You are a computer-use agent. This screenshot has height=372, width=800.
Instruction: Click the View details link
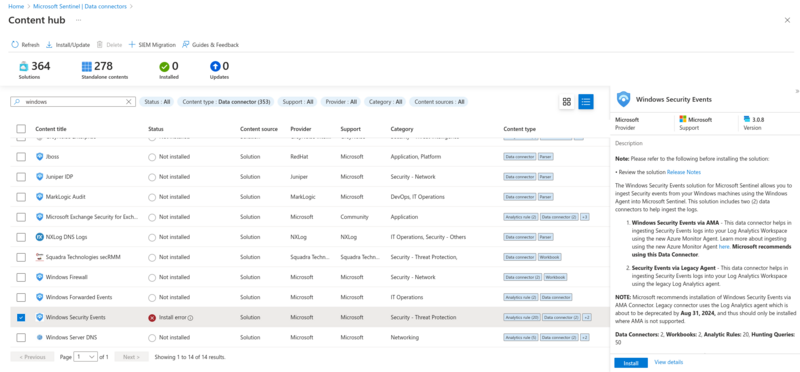(668, 362)
